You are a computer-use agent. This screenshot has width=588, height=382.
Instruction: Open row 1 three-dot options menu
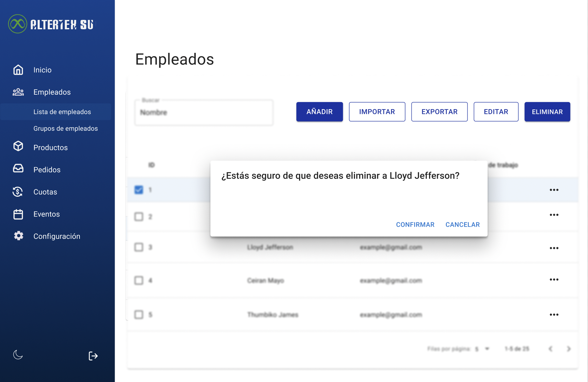tap(554, 190)
